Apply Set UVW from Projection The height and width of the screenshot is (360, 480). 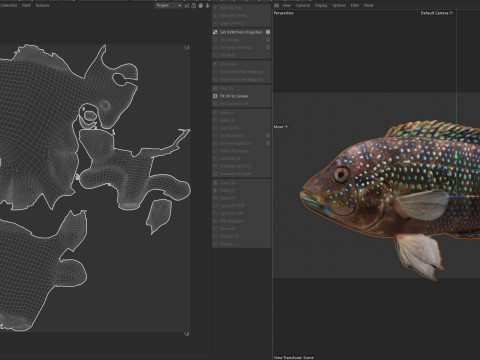pyautogui.click(x=238, y=32)
